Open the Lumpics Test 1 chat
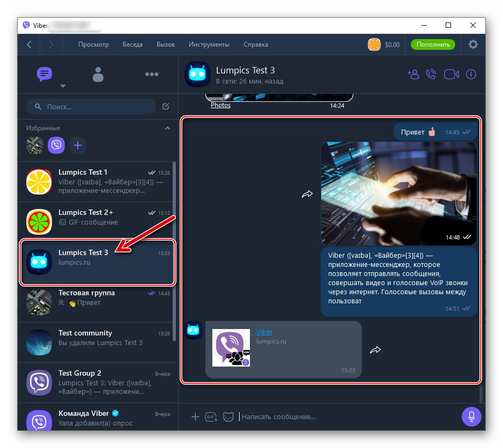 pos(97,182)
